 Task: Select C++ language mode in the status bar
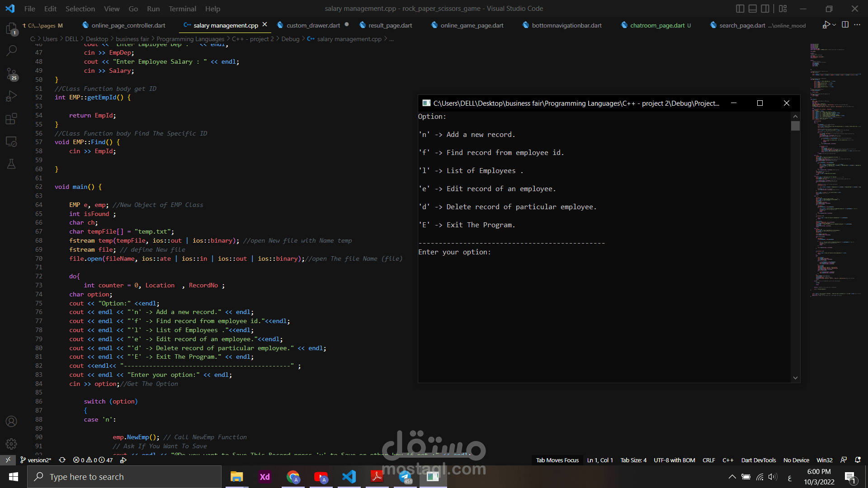pos(728,460)
